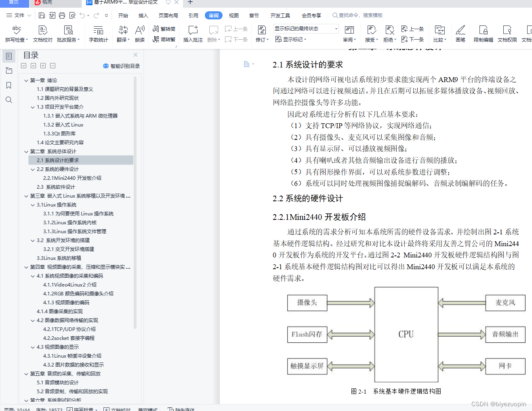Open the 比较 compare documents tool
This screenshot has width=532, height=411.
pos(440,34)
